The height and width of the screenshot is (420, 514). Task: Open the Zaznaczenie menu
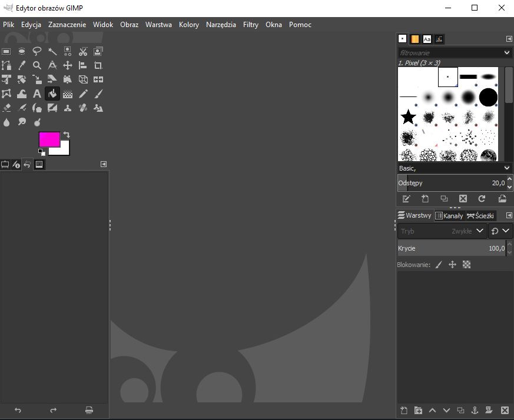click(x=67, y=25)
